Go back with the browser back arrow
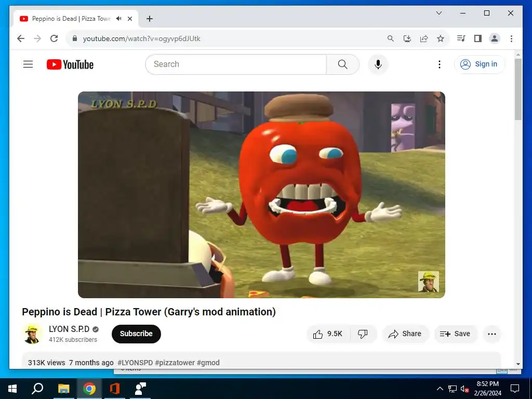The height and width of the screenshot is (399, 532). 21,38
